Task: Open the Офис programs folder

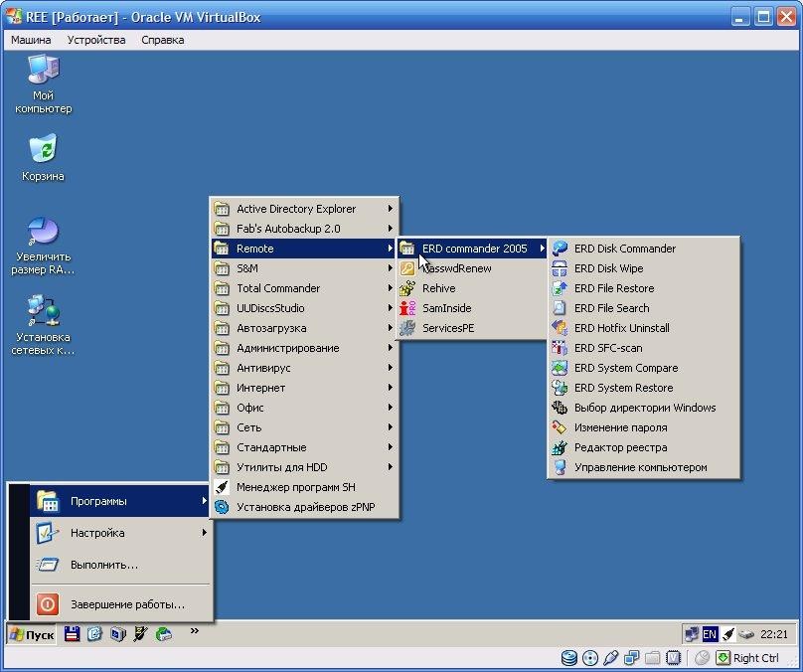Action: pos(305,408)
